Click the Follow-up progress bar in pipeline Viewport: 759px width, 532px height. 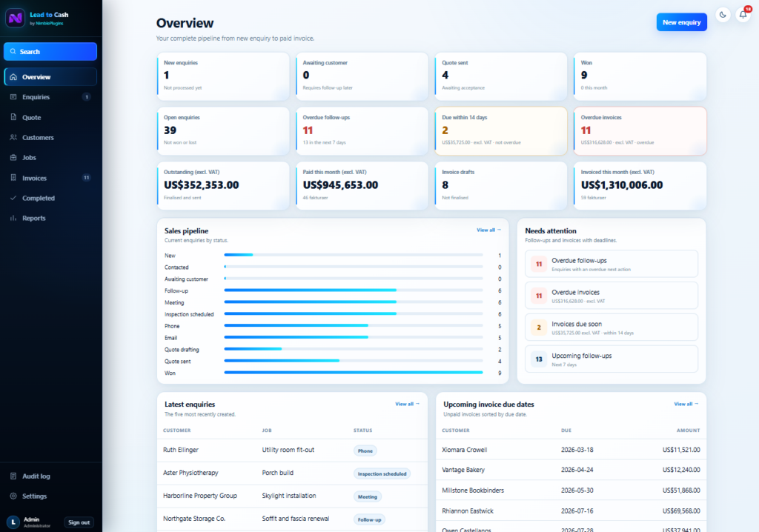(354, 290)
